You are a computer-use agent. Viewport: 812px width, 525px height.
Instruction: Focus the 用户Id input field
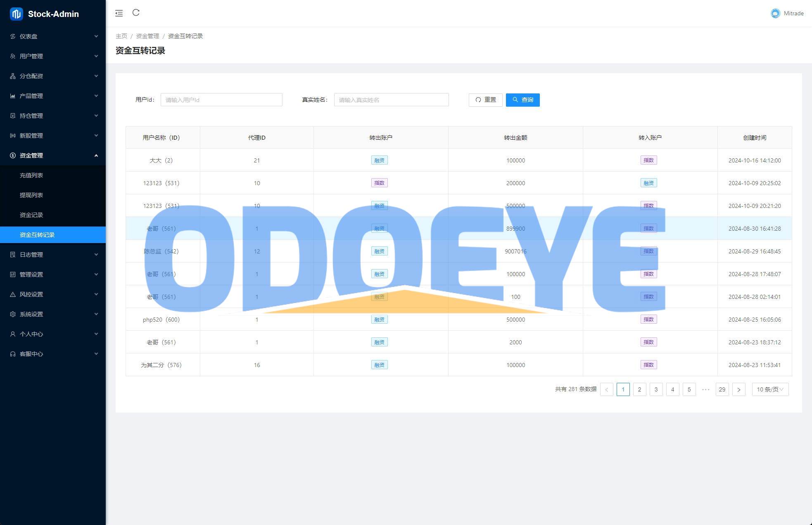pos(221,100)
